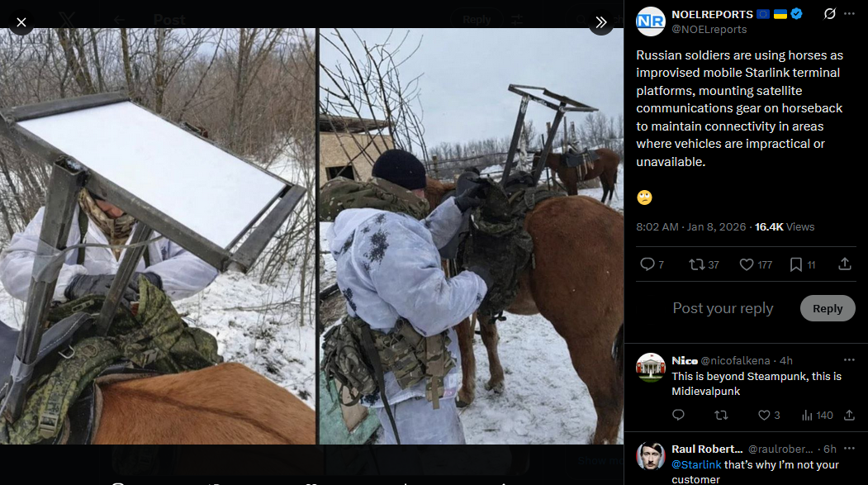Viewport: 868px width, 485px height.
Task: Close the image viewer with X
Action: tap(21, 22)
